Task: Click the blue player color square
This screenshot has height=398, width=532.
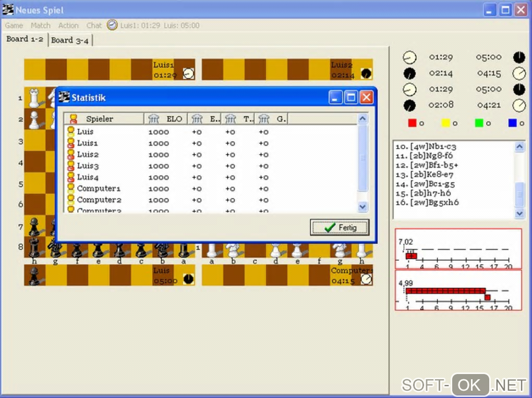Action: point(512,123)
